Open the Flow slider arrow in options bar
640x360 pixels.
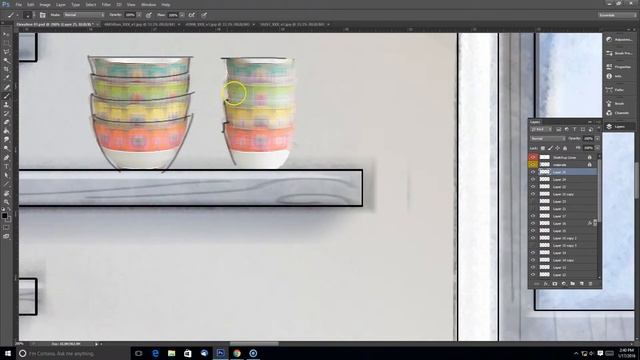[x=182, y=15]
